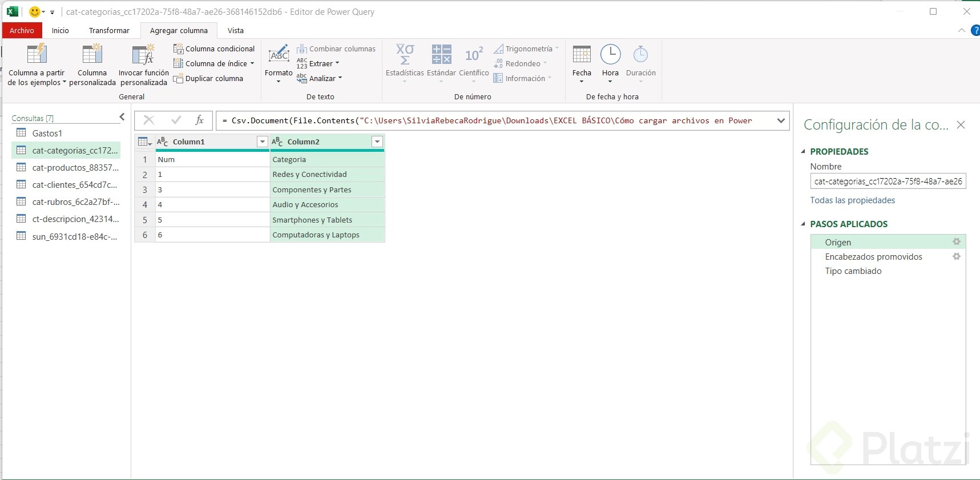Click the smiley feedback icon
The height and width of the screenshot is (480, 980).
34,11
